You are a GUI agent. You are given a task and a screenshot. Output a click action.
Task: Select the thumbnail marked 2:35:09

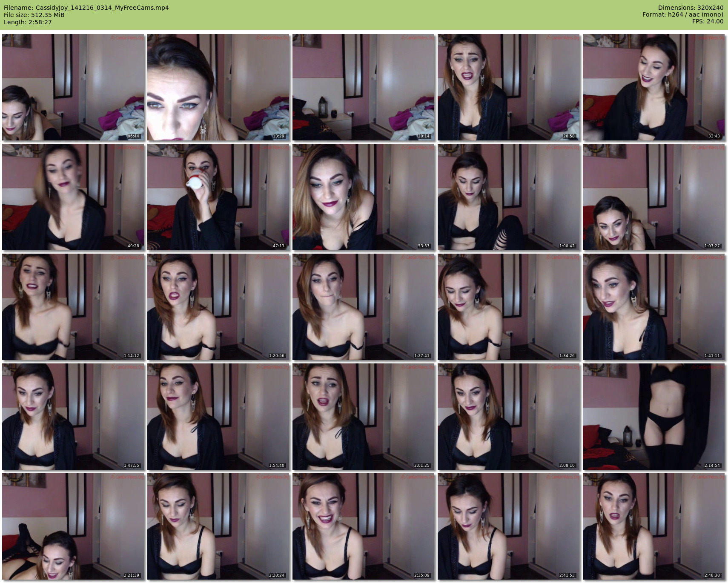(364, 526)
